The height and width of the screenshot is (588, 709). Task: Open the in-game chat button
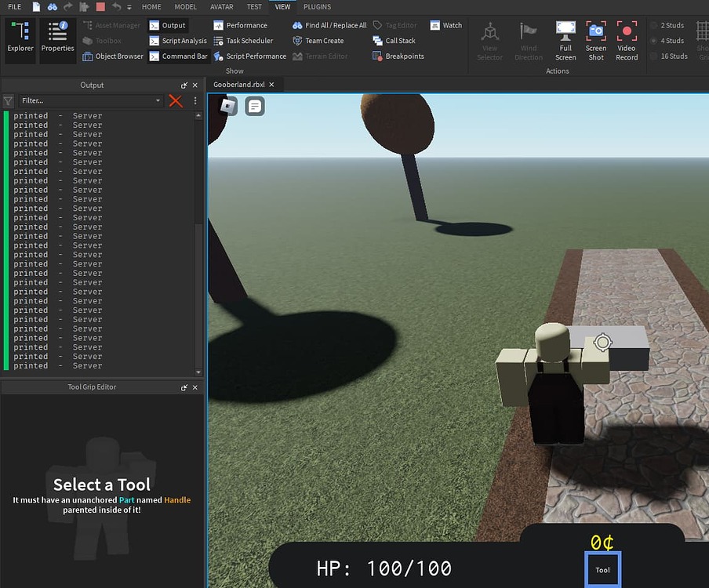pos(255,106)
